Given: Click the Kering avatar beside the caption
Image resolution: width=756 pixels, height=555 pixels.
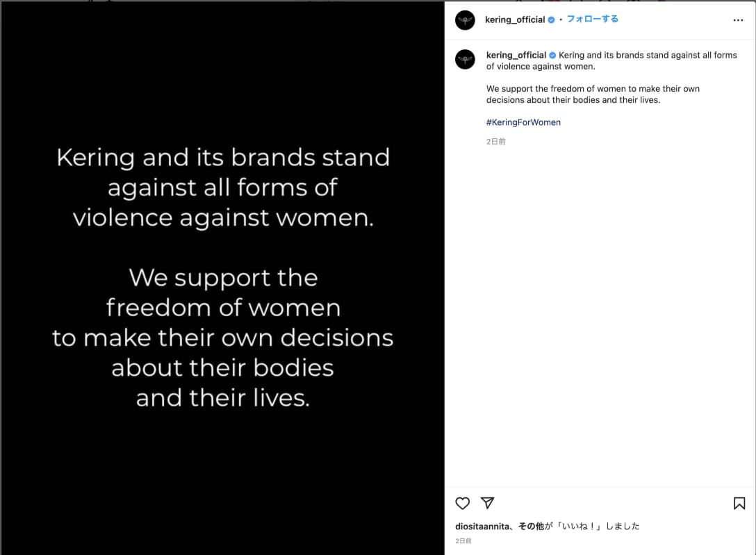Looking at the screenshot, I should point(465,59).
